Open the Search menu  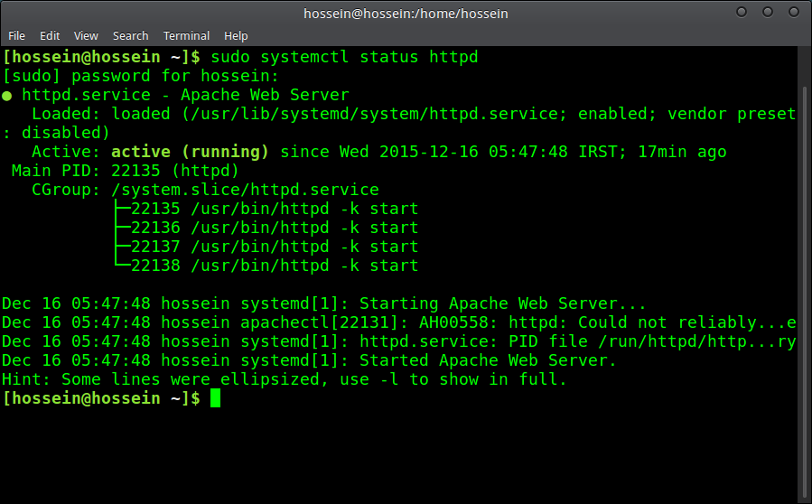(130, 36)
